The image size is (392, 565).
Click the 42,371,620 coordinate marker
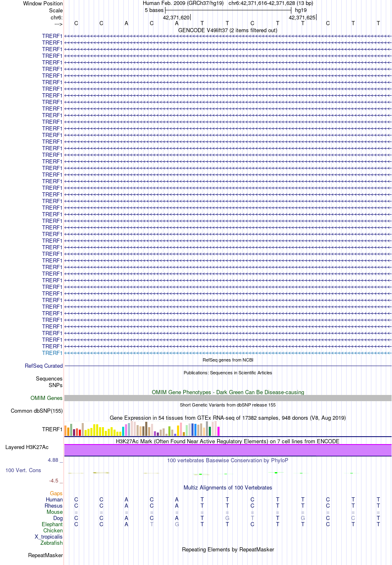pos(176,18)
